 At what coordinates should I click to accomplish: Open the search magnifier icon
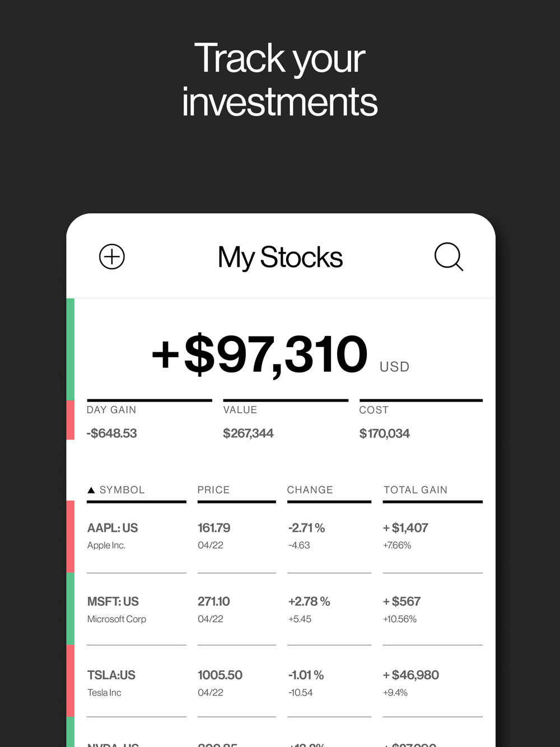[x=449, y=257]
